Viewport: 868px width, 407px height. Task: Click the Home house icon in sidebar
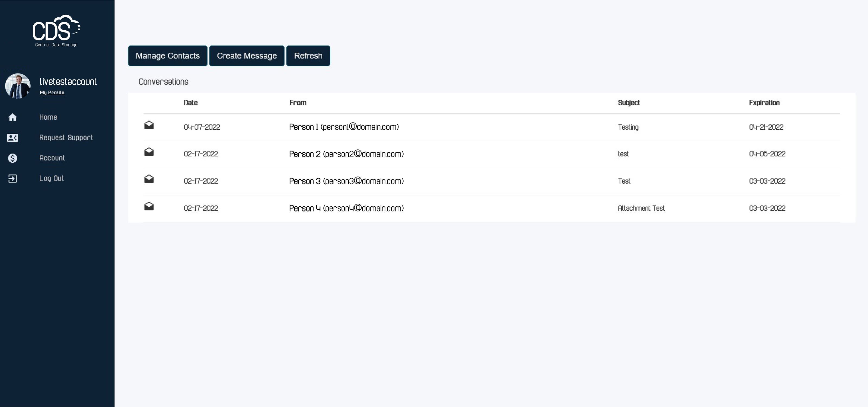[x=12, y=117]
